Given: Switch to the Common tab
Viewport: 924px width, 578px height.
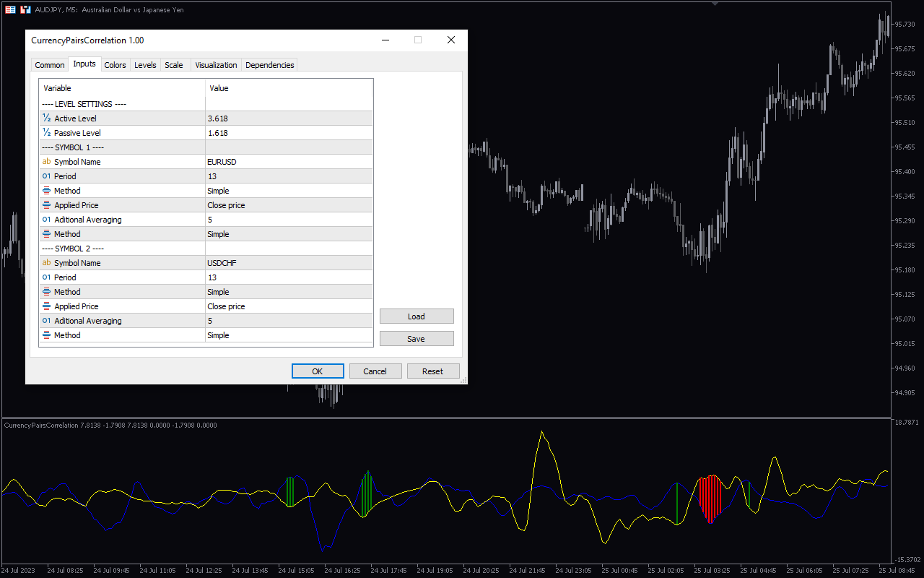Looking at the screenshot, I should pos(50,65).
